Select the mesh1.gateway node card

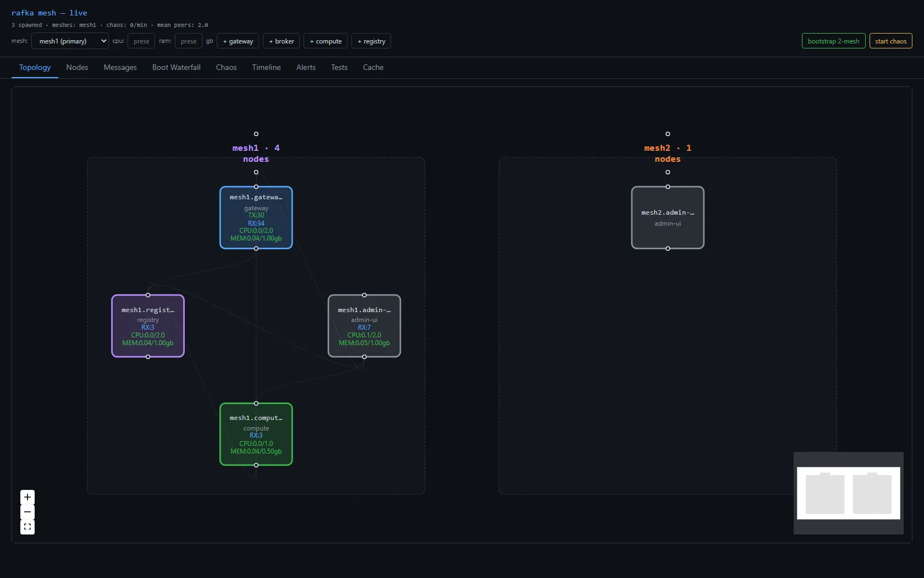click(256, 217)
